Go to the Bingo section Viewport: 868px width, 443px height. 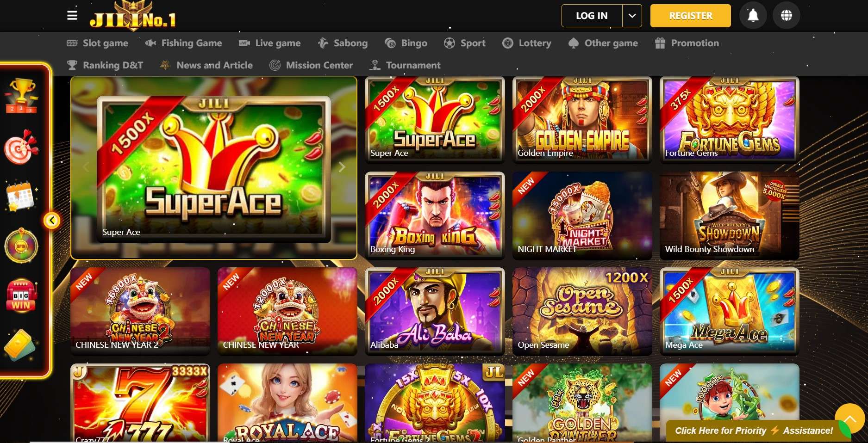pos(406,43)
